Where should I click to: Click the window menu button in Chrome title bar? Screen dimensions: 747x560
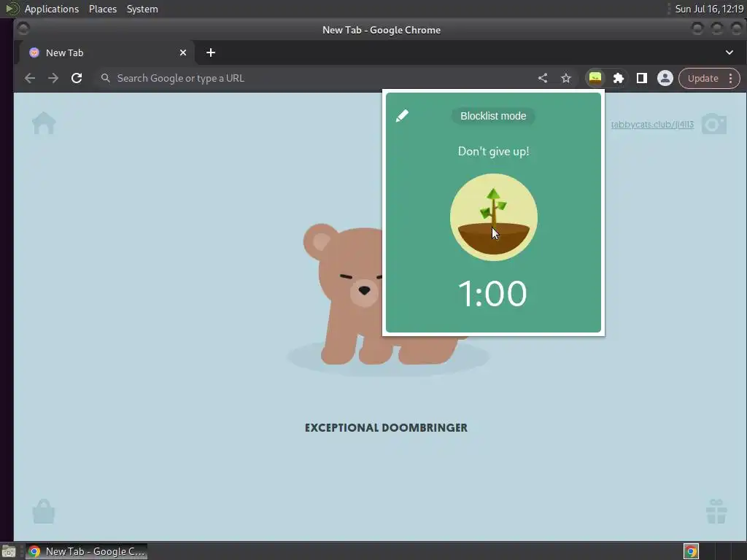coord(23,29)
